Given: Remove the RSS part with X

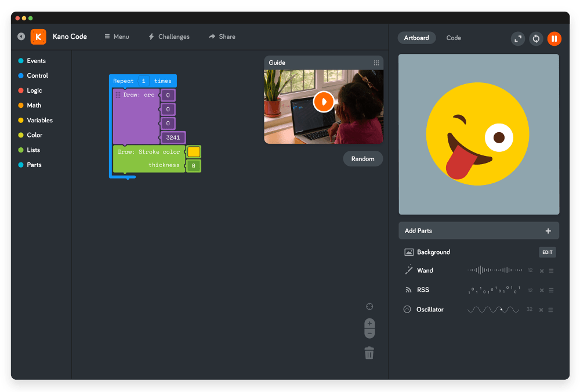Looking at the screenshot, I should tap(542, 291).
